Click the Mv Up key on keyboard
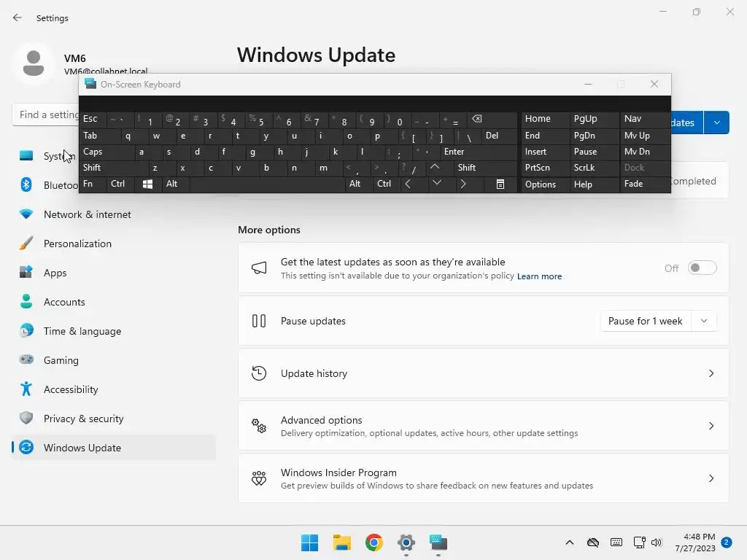The width and height of the screenshot is (747, 560). 645,136
